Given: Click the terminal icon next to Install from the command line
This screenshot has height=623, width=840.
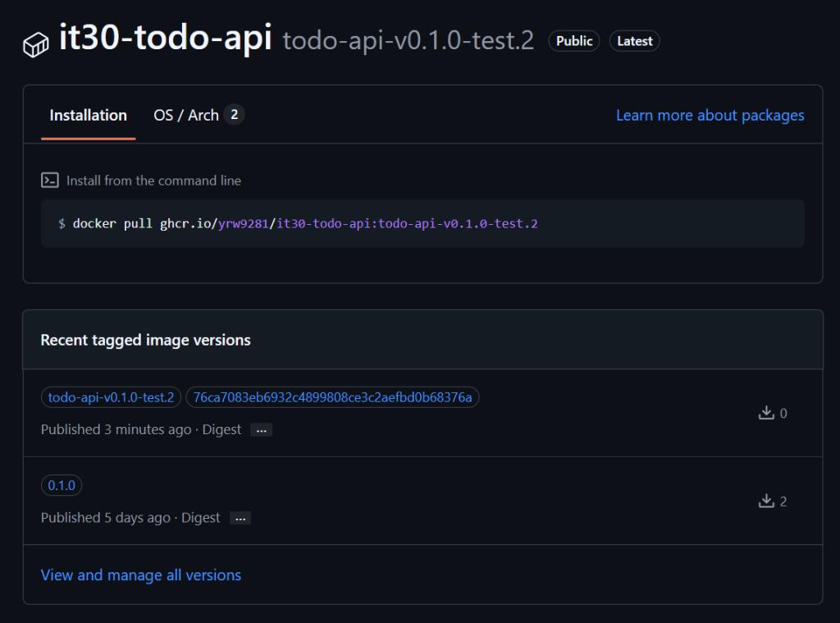Looking at the screenshot, I should tap(50, 180).
